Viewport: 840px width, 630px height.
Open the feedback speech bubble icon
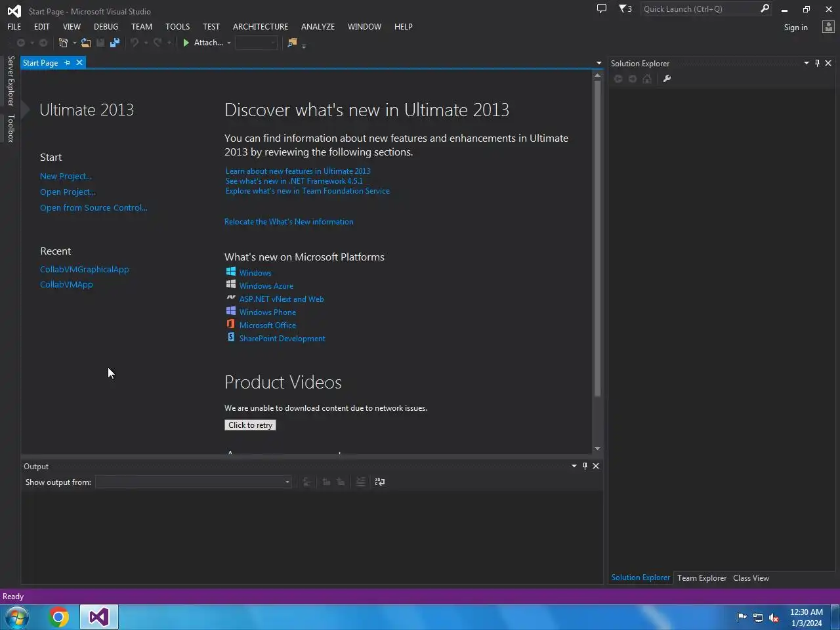click(601, 9)
